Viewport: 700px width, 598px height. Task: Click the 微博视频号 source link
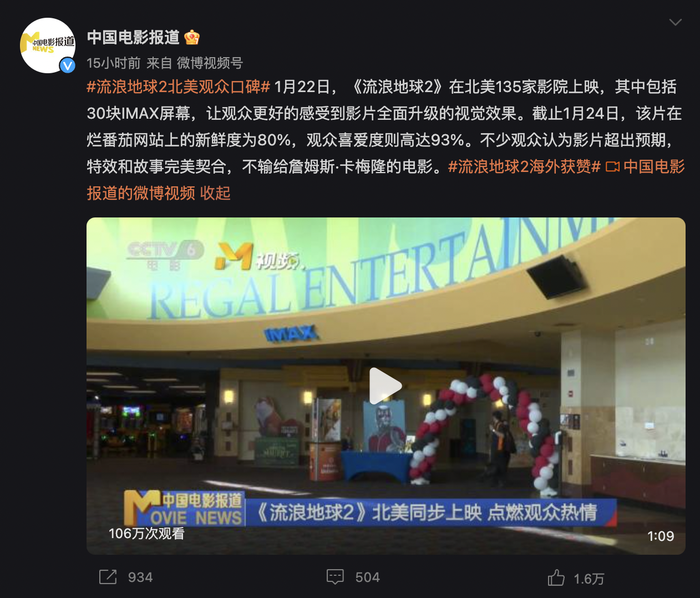coord(210,63)
